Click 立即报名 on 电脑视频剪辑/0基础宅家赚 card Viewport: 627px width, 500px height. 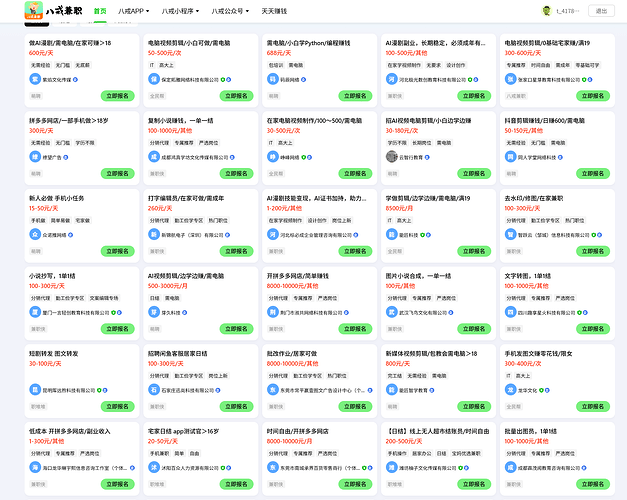click(x=593, y=96)
